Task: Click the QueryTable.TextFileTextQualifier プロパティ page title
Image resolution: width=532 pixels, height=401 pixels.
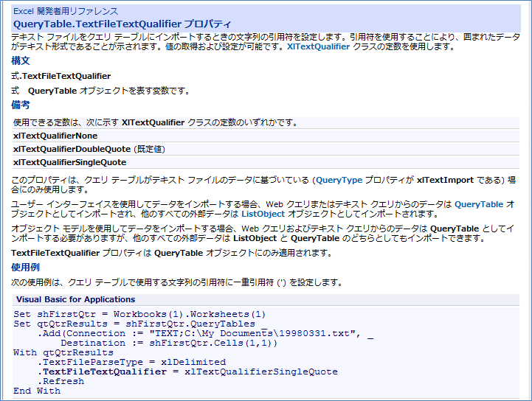Action: tap(122, 24)
